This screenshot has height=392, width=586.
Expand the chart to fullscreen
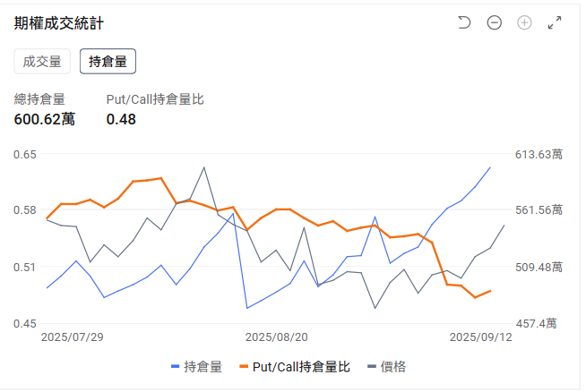(555, 23)
